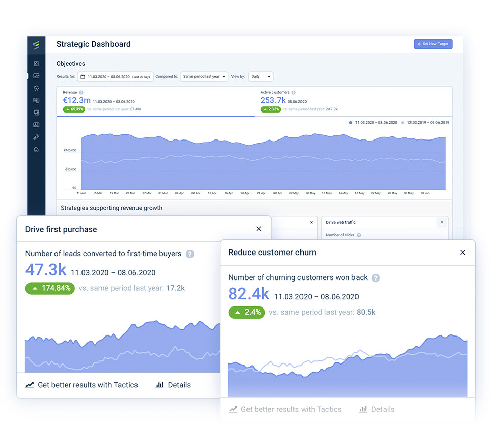This screenshot has width=493, height=448.
Task: Show help for churning customers won back
Action: pyautogui.click(x=376, y=278)
